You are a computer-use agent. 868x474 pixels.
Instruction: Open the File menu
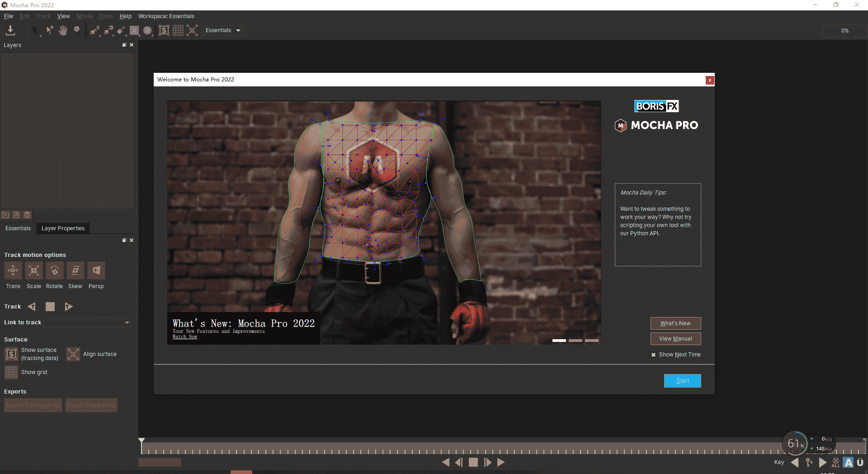click(8, 16)
